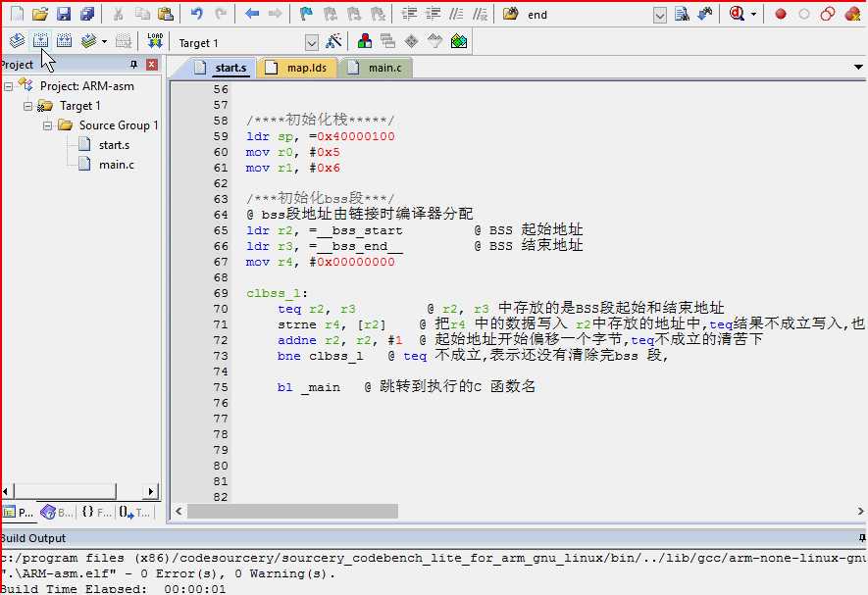Open the debug session dropdown arrow
This screenshot has height=595, width=868.
point(753,15)
